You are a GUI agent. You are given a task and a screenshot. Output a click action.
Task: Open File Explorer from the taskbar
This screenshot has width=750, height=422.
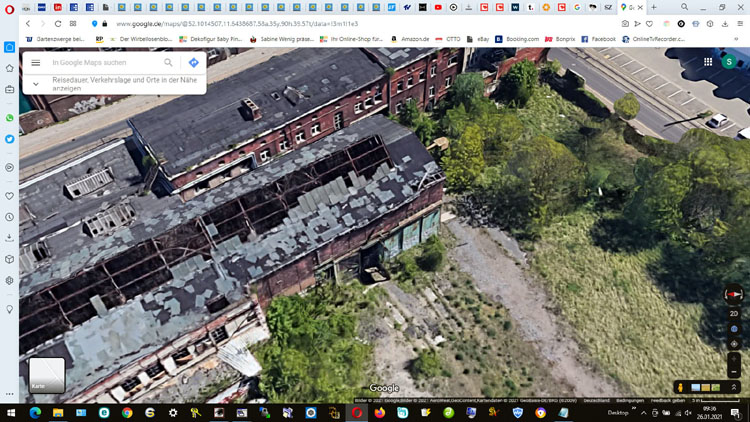point(58,412)
